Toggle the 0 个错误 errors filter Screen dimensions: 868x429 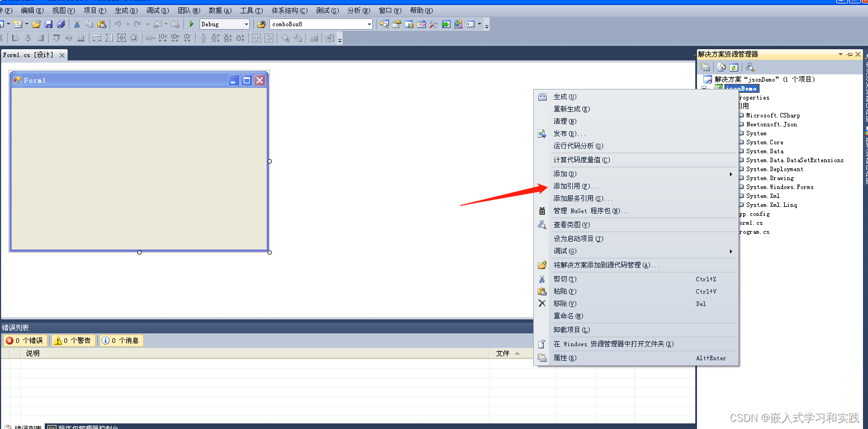click(25, 341)
